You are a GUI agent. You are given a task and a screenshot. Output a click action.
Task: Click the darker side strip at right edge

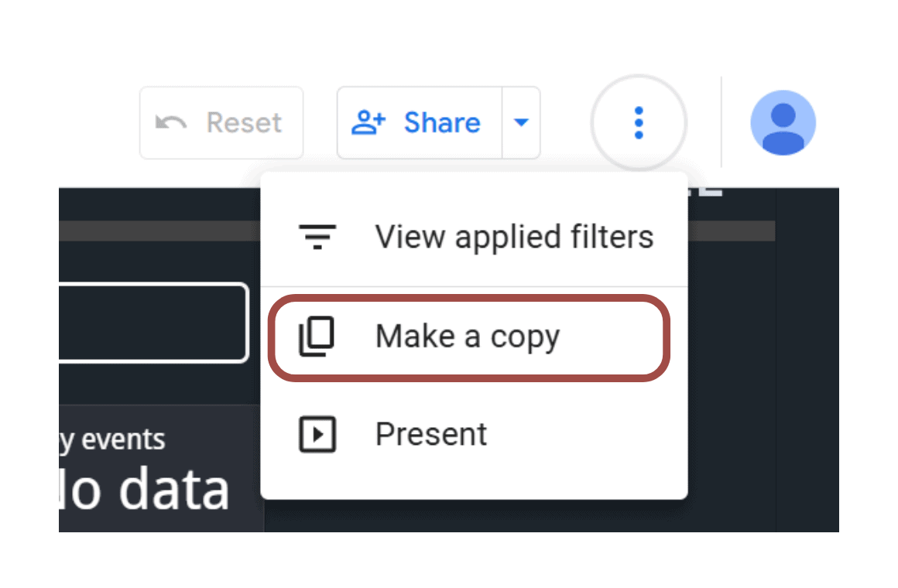807,356
